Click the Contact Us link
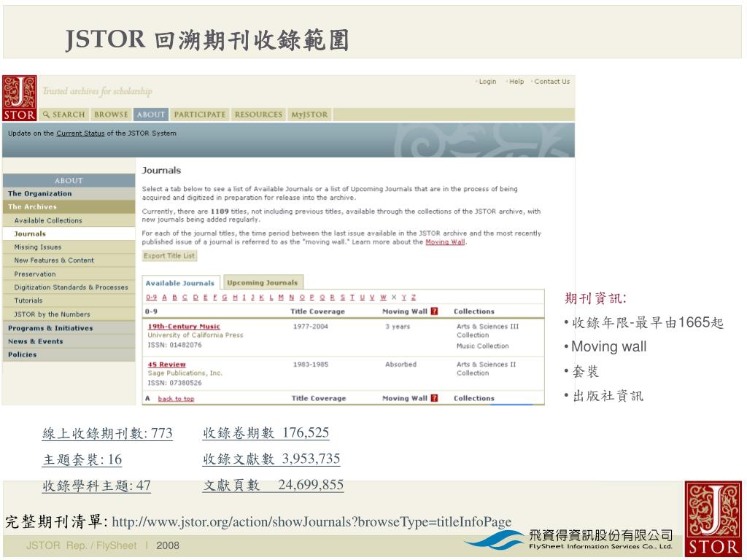 551,82
